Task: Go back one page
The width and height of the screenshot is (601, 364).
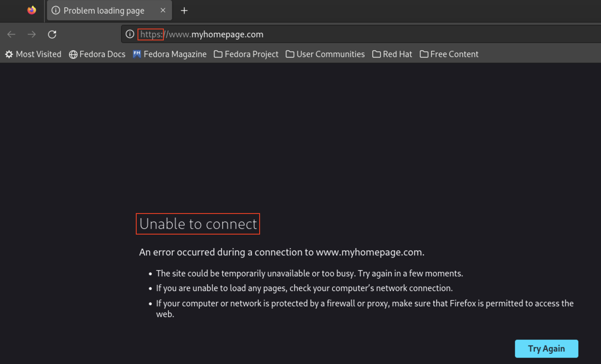Action: pyautogui.click(x=11, y=34)
